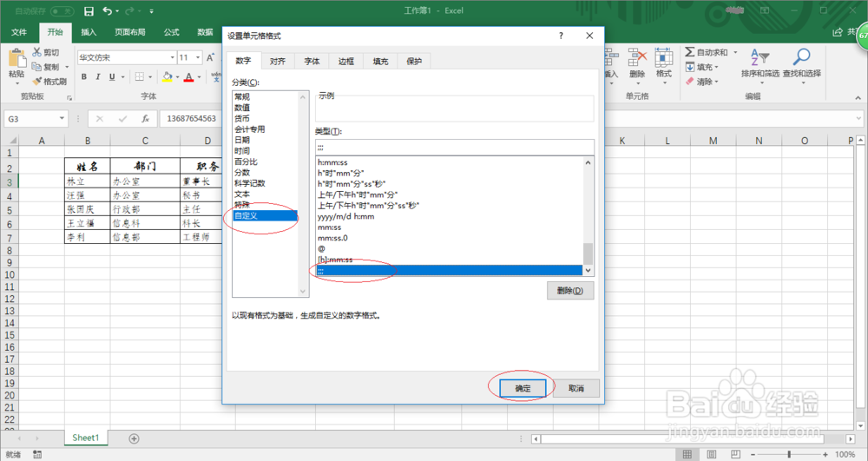Viewport: 868px width, 461px height.
Task: Click the Add new sheet plus icon
Action: 134,438
